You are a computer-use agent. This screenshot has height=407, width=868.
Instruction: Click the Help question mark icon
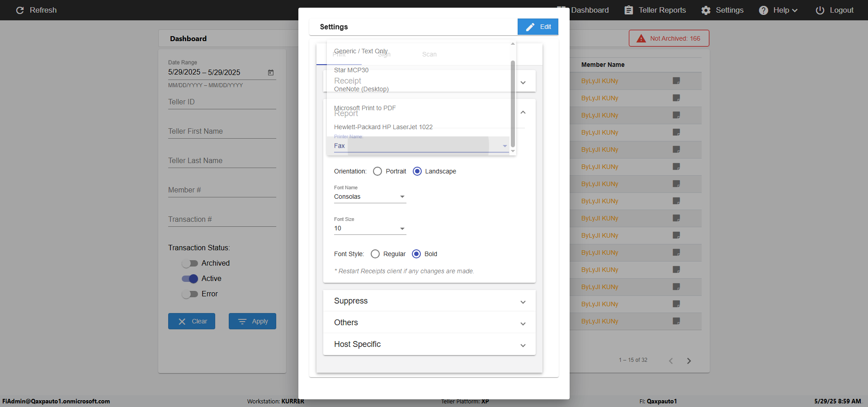[763, 10]
